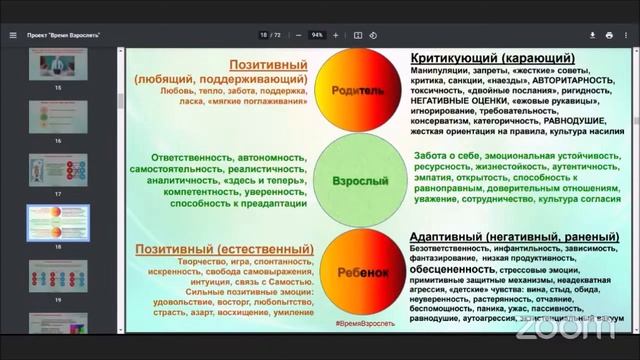Click the 'Ребенок' circle on slide
The height and width of the screenshot is (360, 640).
[363, 272]
